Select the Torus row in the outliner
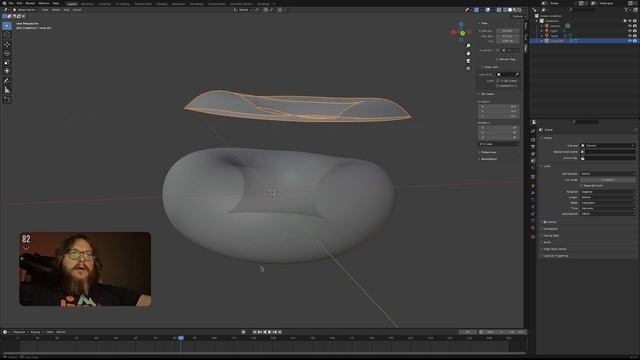This screenshot has width=640, height=360. coord(584,36)
